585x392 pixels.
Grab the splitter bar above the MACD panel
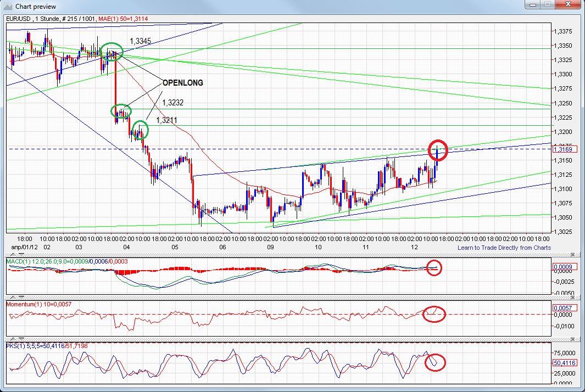292,255
